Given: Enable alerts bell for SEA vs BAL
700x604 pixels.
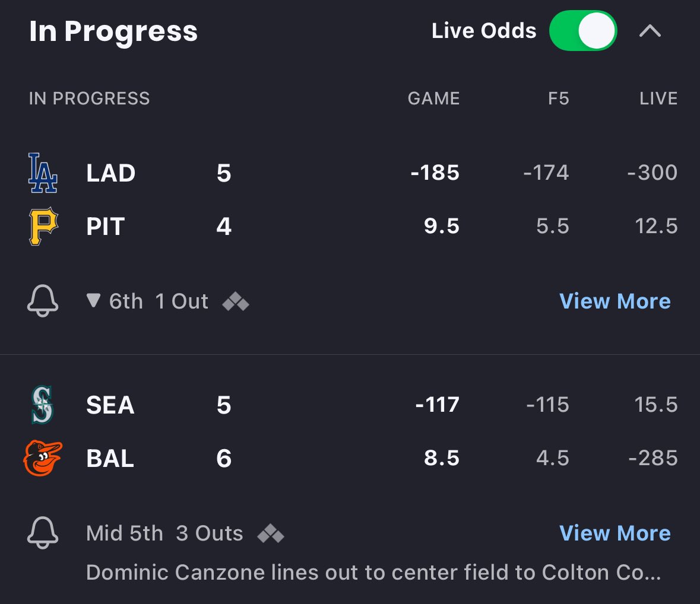Looking at the screenshot, I should [x=43, y=533].
